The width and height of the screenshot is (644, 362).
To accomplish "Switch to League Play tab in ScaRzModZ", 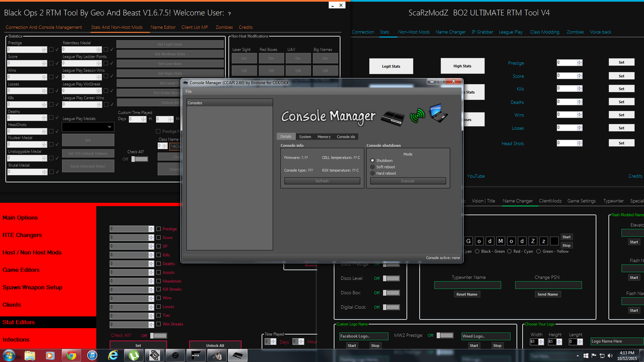I will click(x=510, y=32).
